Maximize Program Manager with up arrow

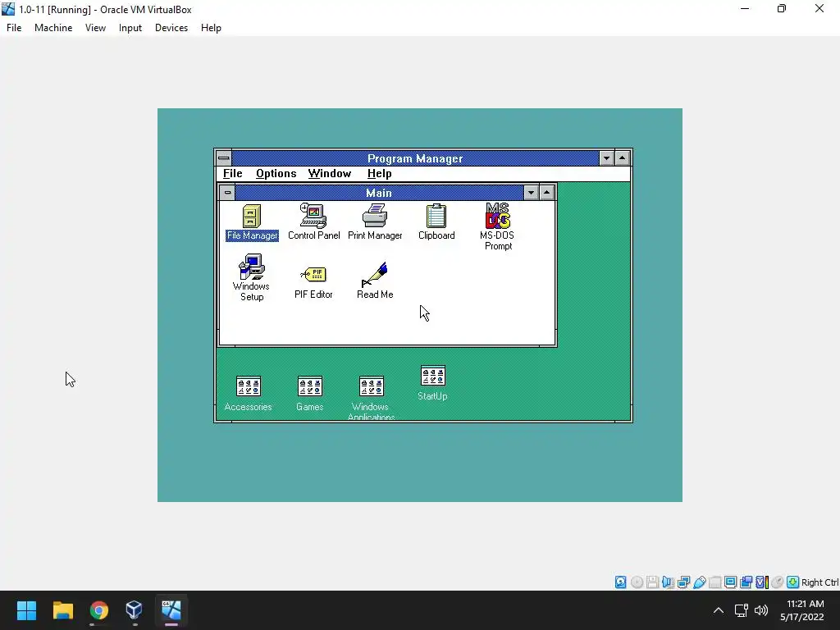[622, 158]
